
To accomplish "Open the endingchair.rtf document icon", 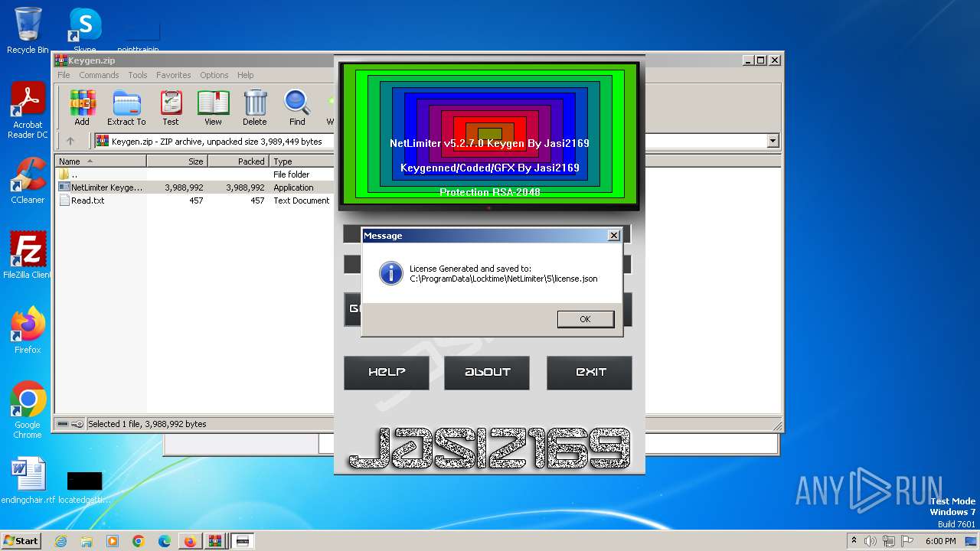I will click(x=28, y=481).
